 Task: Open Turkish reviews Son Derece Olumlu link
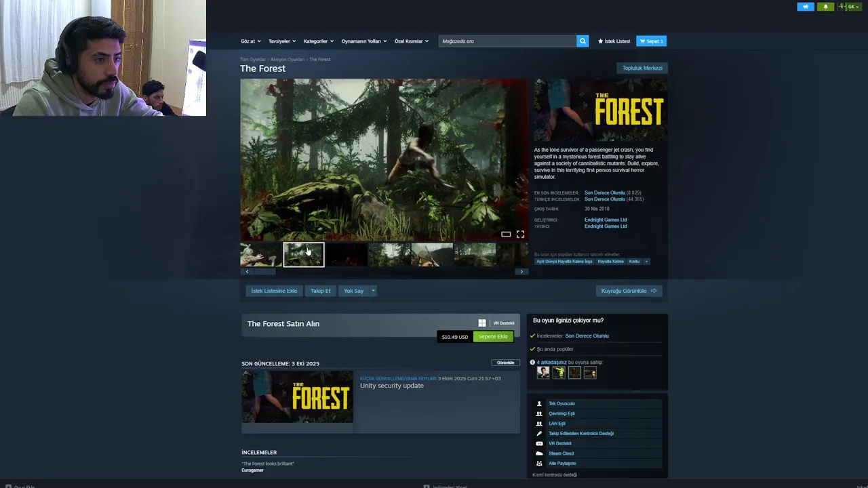[x=605, y=199]
